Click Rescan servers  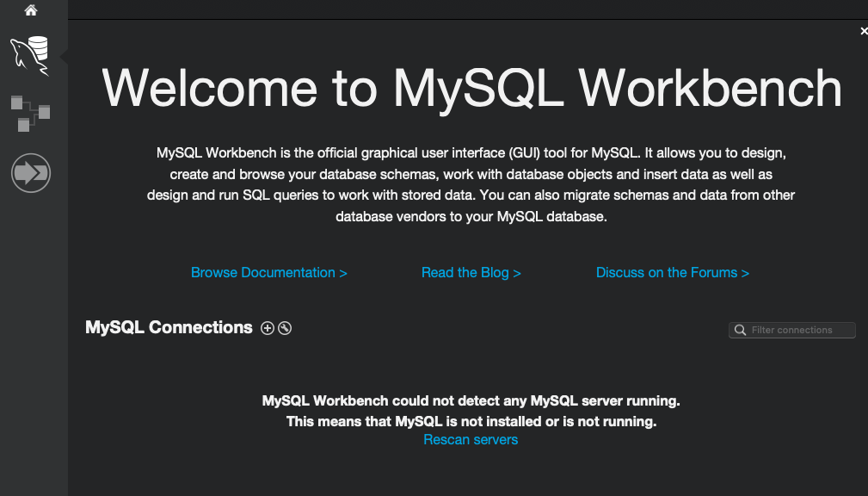tap(471, 439)
